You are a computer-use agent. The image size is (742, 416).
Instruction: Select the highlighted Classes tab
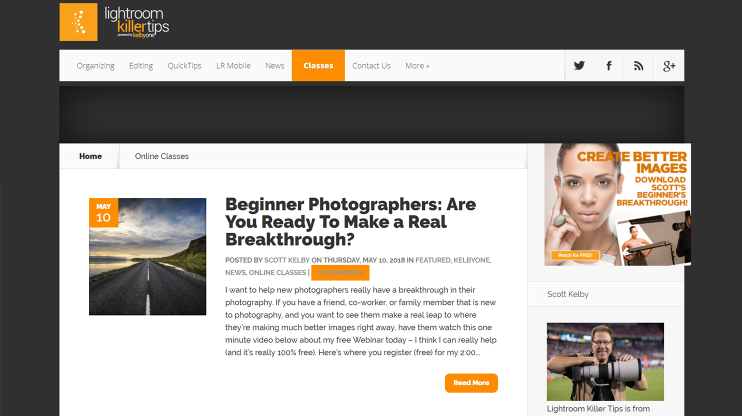tap(318, 66)
